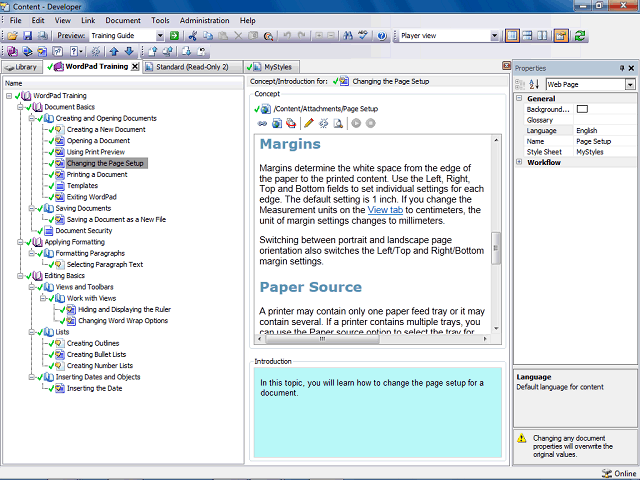Open the Player view dropdown
The image size is (640, 480).
click(494, 36)
